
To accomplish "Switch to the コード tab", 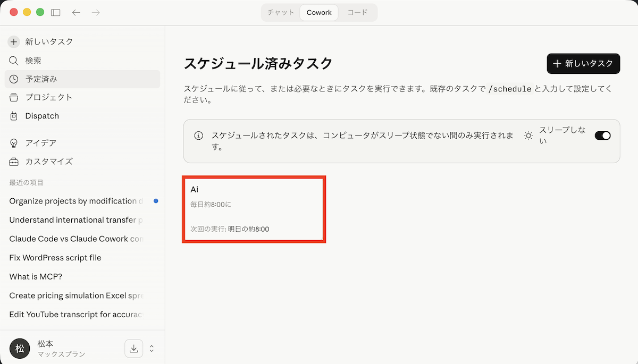I will tap(357, 13).
